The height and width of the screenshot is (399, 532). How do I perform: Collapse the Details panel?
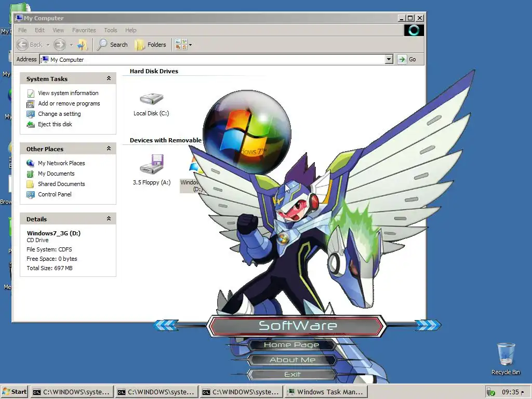109,219
